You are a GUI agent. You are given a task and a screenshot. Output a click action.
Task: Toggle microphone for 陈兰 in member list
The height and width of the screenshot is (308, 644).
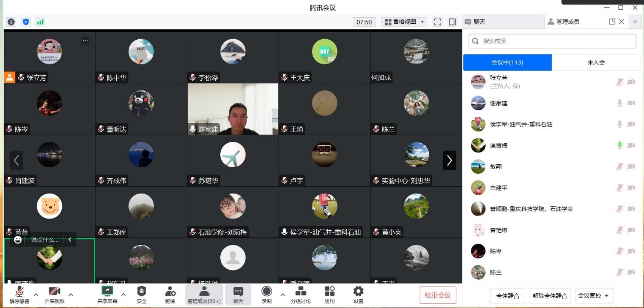pos(620,272)
